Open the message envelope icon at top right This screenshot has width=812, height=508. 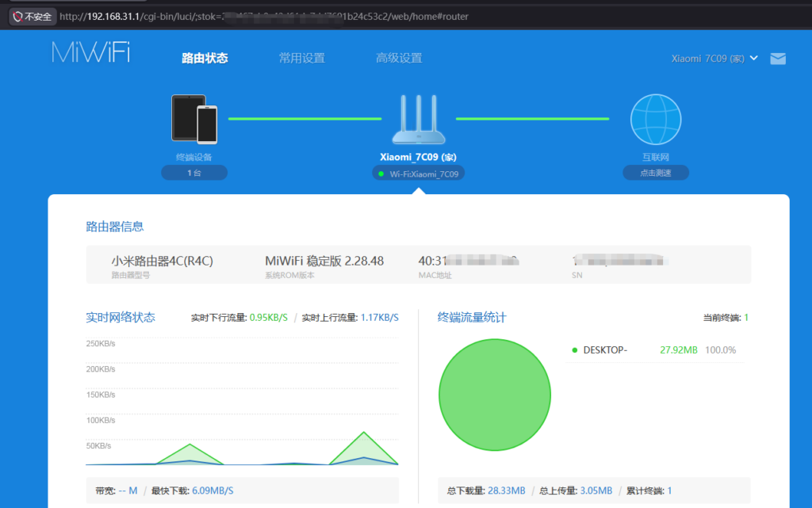pyautogui.click(x=778, y=58)
